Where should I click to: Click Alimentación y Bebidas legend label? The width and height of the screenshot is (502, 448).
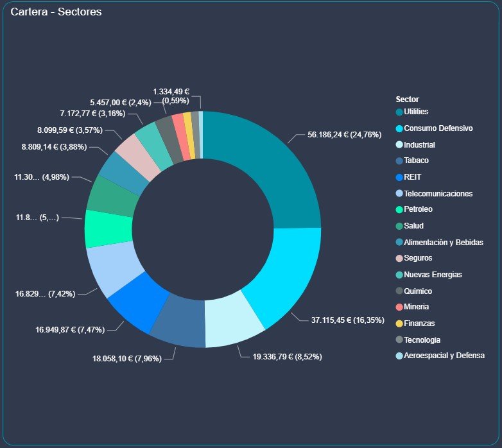(x=443, y=242)
